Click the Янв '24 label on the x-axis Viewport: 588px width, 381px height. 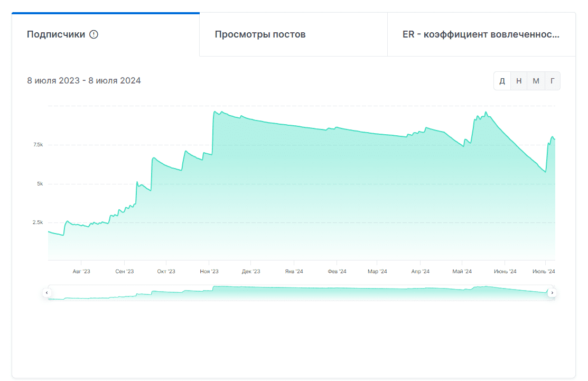294,272
